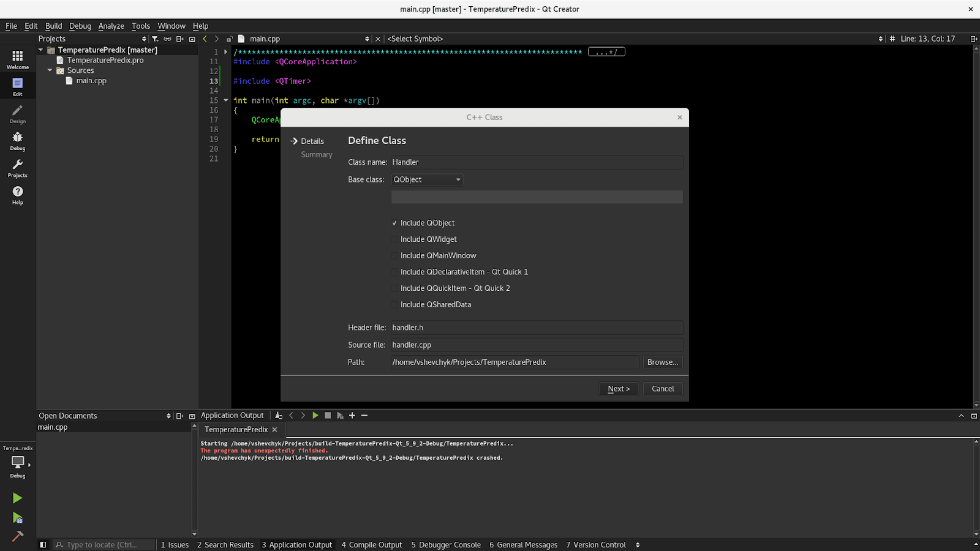
Task: Collapse the Sources folder in project tree
Action: coord(50,70)
